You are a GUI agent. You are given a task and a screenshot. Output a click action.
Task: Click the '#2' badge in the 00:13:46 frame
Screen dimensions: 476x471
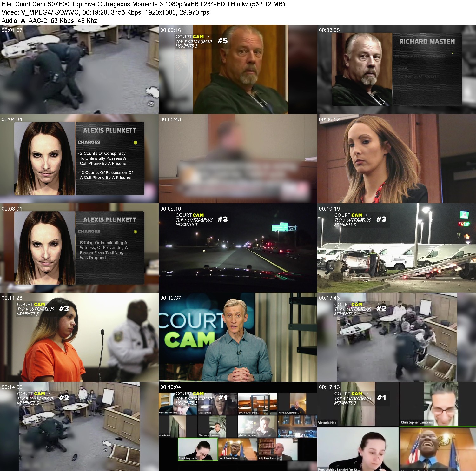pos(381,308)
